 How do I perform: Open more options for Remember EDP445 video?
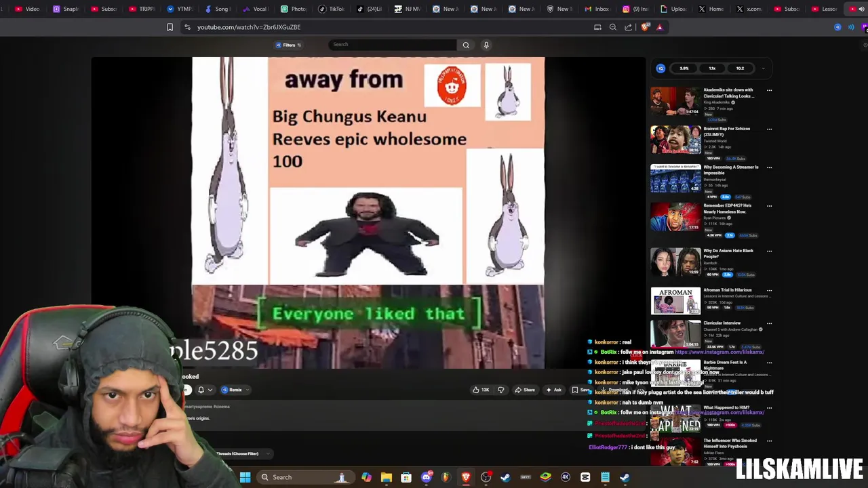[769, 206]
